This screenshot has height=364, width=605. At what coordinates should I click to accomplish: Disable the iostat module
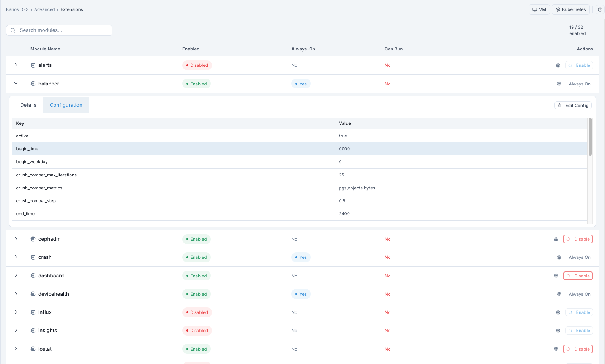578,349
